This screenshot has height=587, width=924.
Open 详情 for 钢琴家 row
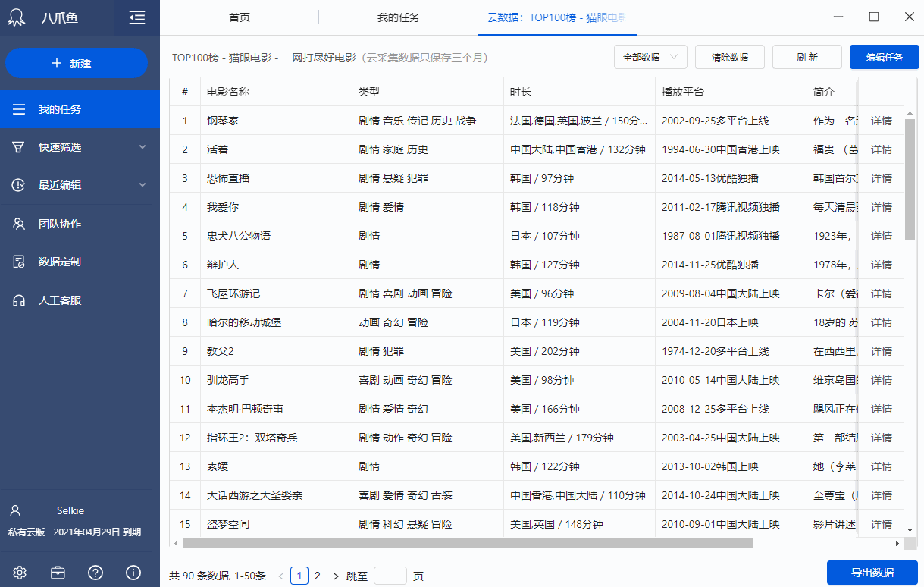coord(882,121)
